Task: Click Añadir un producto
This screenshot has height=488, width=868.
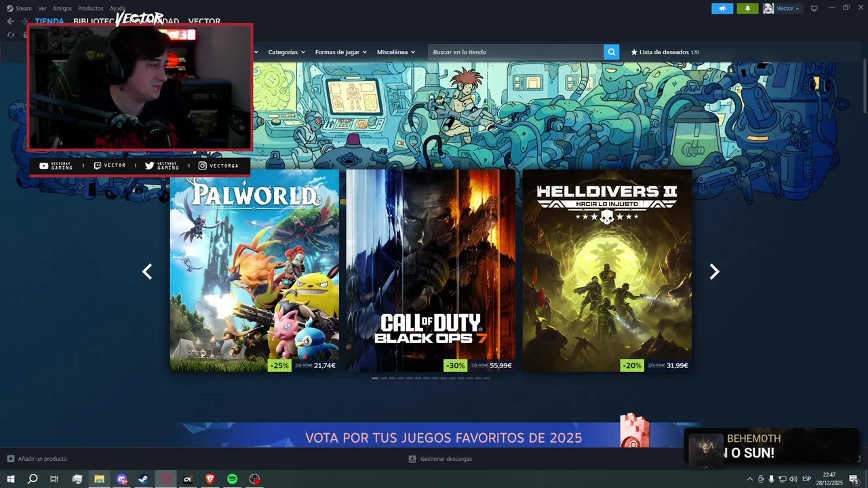Action: [x=42, y=459]
